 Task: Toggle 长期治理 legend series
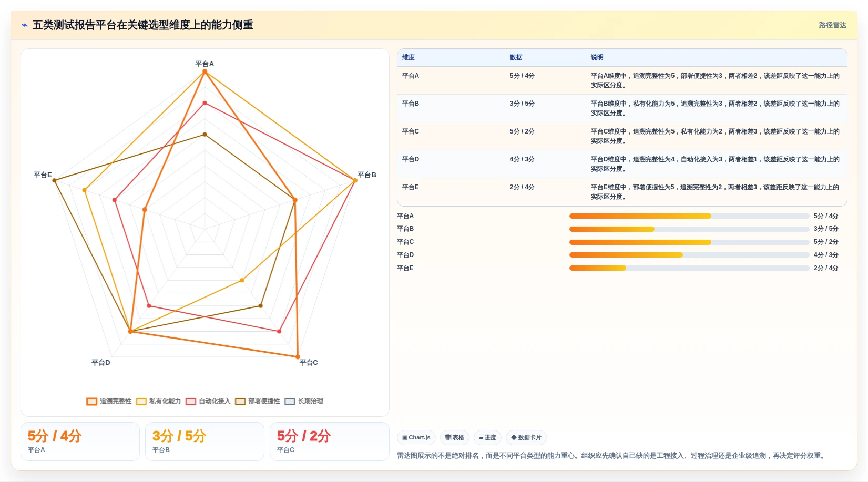tap(304, 401)
